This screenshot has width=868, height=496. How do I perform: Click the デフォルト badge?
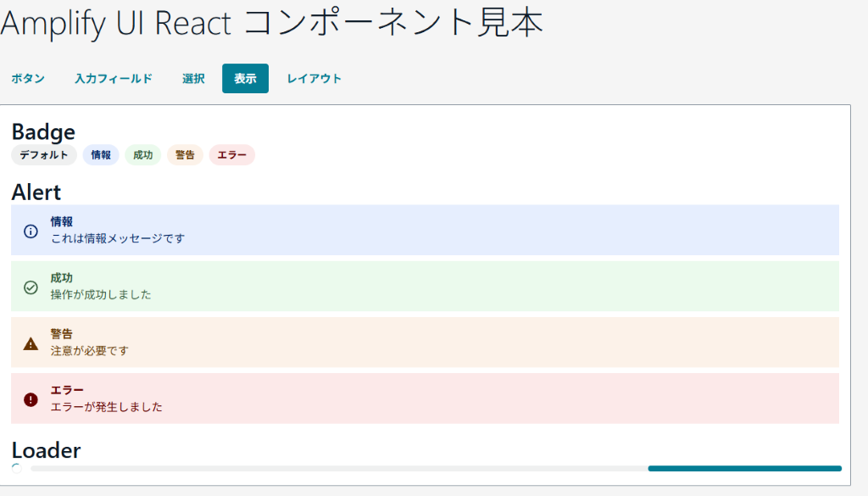pyautogui.click(x=43, y=155)
